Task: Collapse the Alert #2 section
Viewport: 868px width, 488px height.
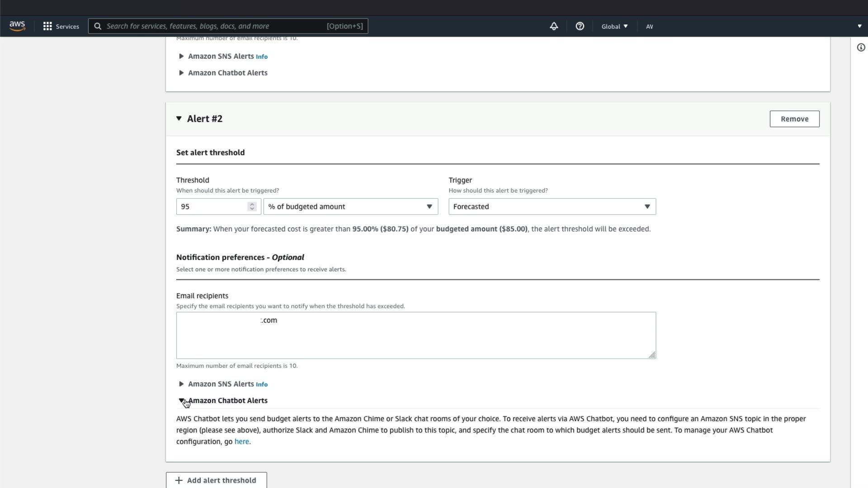Action: [x=179, y=118]
